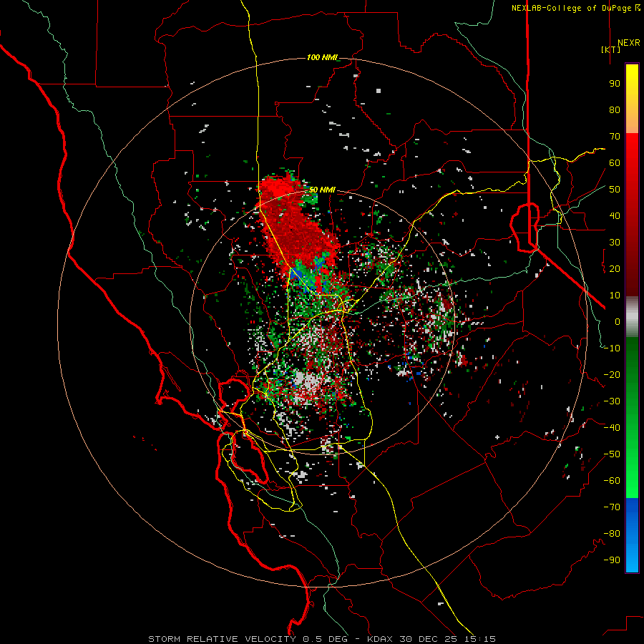Click the 50 NMI range ring label
Screen dimensions: 644x644
(x=322, y=190)
